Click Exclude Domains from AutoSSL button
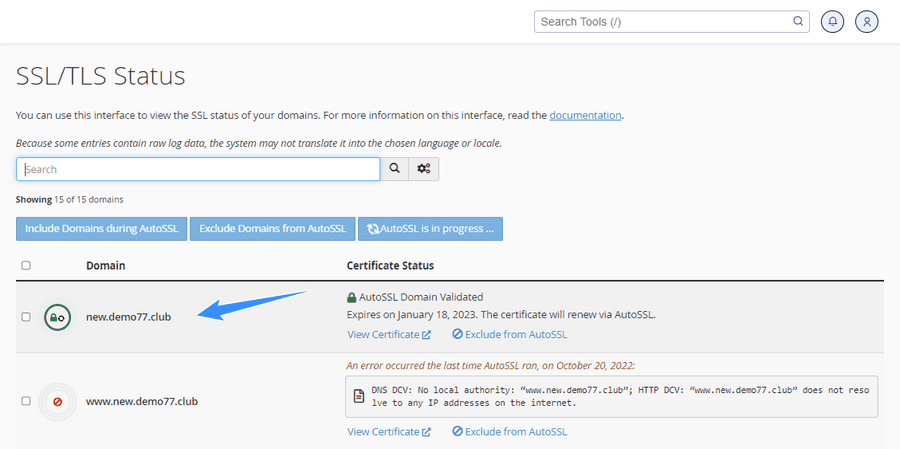Viewport: 900px width, 449px height. coord(271,229)
